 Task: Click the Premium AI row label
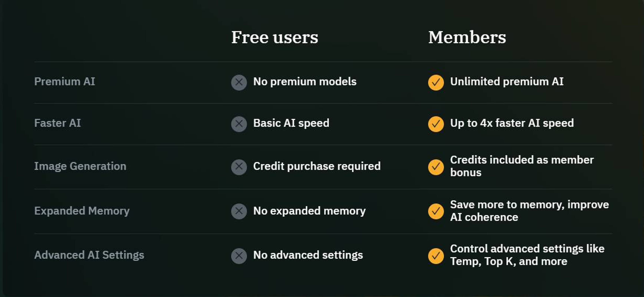point(65,81)
